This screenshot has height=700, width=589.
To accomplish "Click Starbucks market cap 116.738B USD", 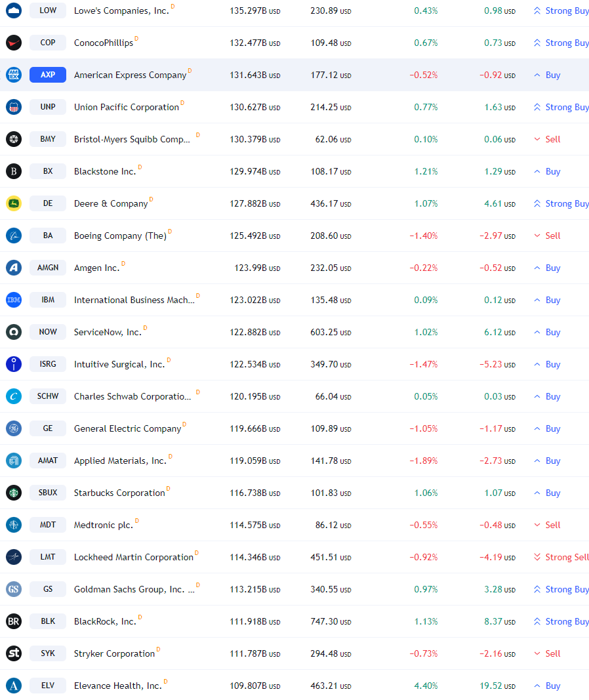I will (254, 493).
